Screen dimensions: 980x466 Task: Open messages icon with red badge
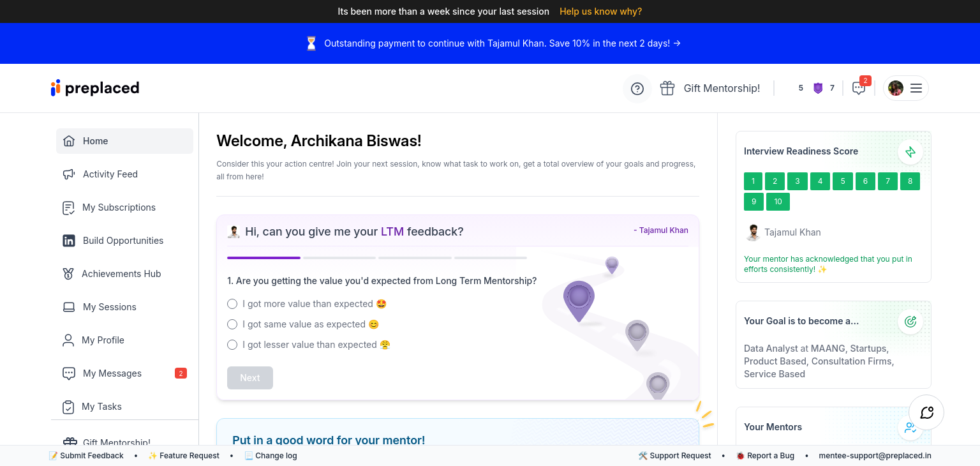point(859,88)
